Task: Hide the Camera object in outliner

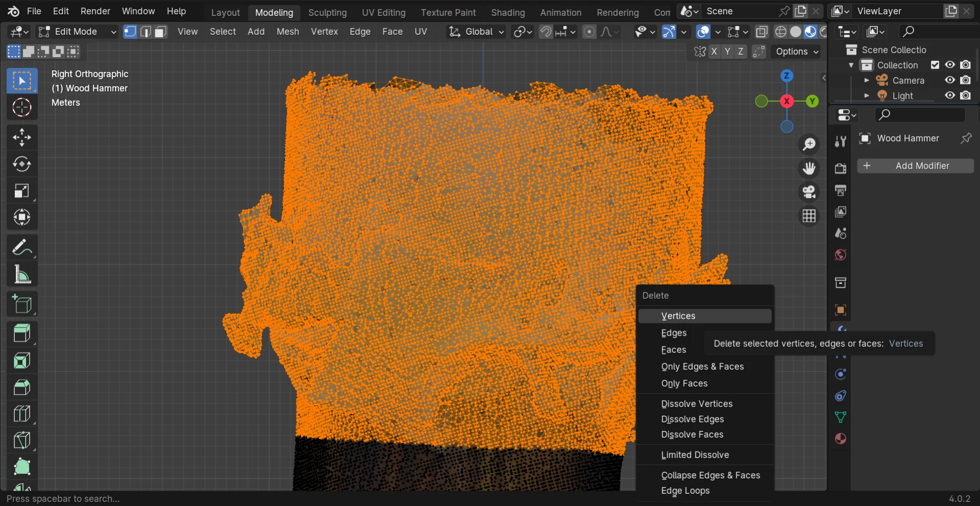Action: point(949,80)
